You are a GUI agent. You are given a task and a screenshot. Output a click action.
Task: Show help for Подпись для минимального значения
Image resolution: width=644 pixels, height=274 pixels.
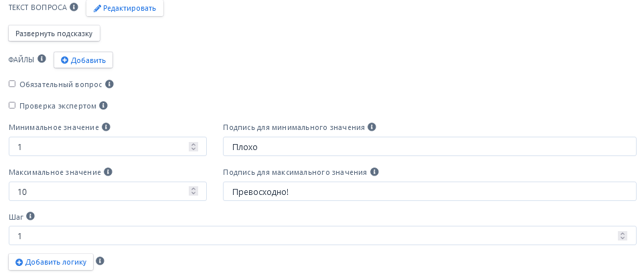click(372, 127)
